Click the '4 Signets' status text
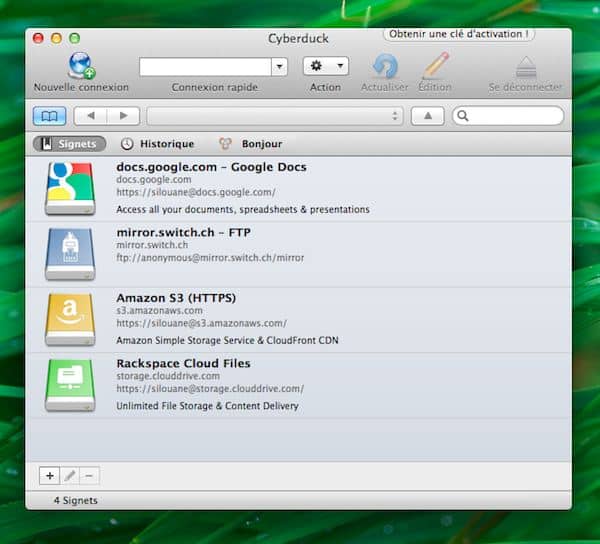The width and height of the screenshot is (600, 544). click(75, 500)
